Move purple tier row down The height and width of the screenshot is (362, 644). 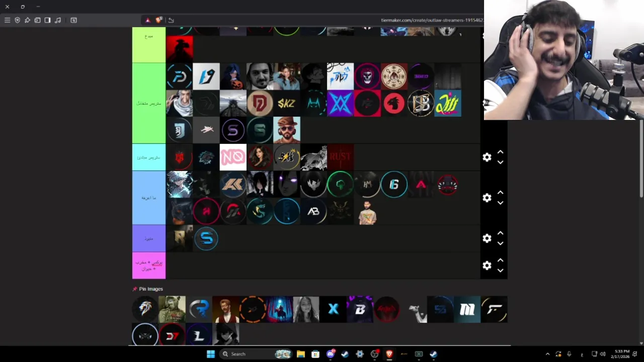[500, 243]
